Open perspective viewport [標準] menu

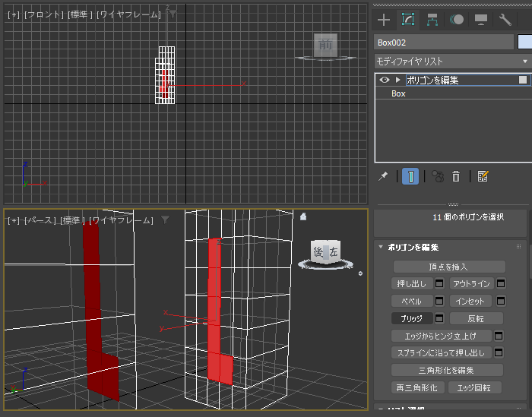click(x=72, y=221)
